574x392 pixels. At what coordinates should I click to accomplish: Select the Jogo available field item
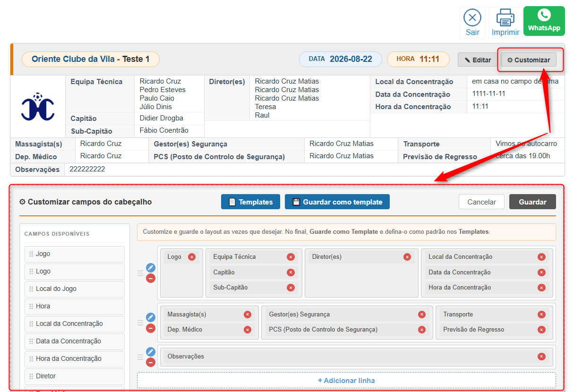tap(75, 254)
